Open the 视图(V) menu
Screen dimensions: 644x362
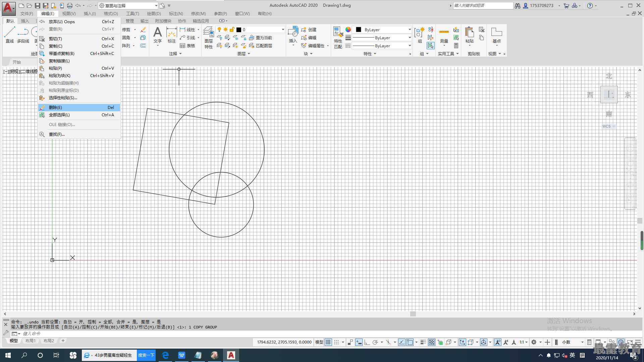pyautogui.click(x=69, y=13)
